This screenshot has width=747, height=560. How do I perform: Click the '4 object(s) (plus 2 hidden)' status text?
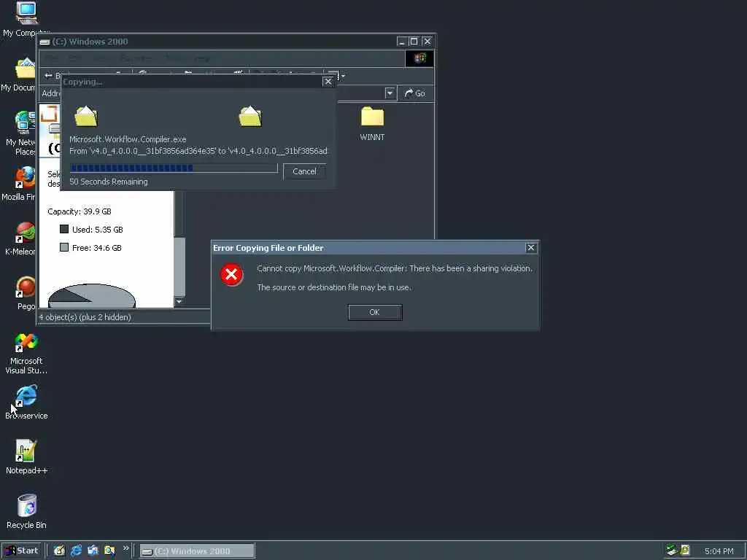point(85,317)
